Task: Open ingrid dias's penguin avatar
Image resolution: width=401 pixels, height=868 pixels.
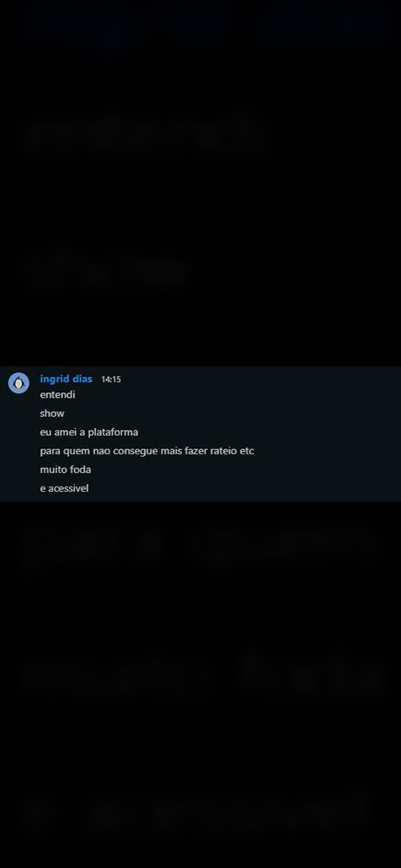Action: (x=19, y=383)
